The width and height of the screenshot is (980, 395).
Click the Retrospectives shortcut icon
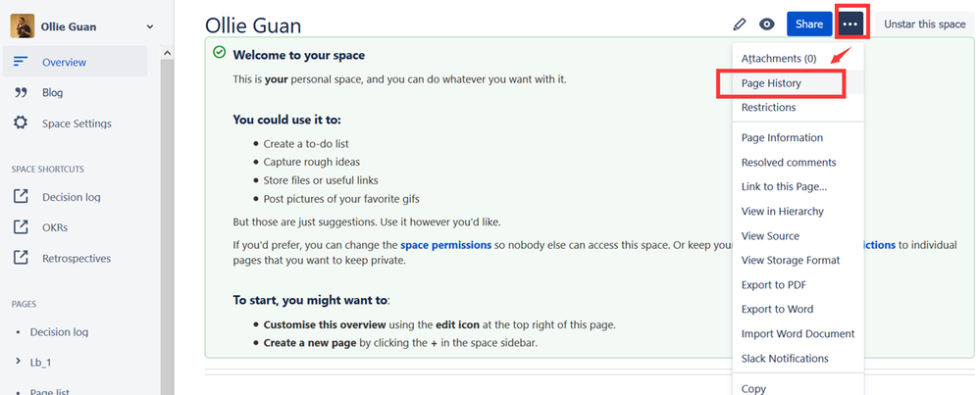pyautogui.click(x=21, y=258)
